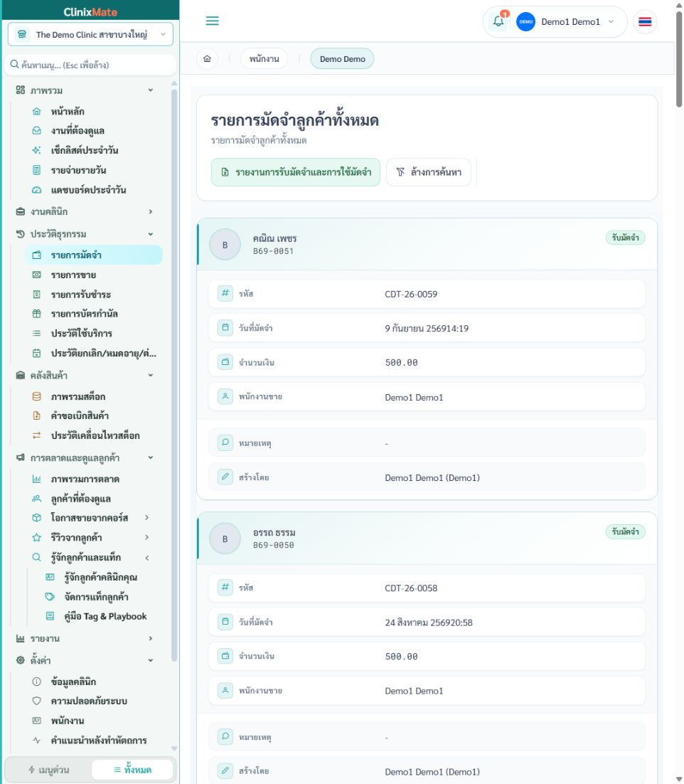The image size is (684, 784).
Task: Click รับมัดจำ badge on CDT-26-0059 card
Action: pyautogui.click(x=626, y=238)
